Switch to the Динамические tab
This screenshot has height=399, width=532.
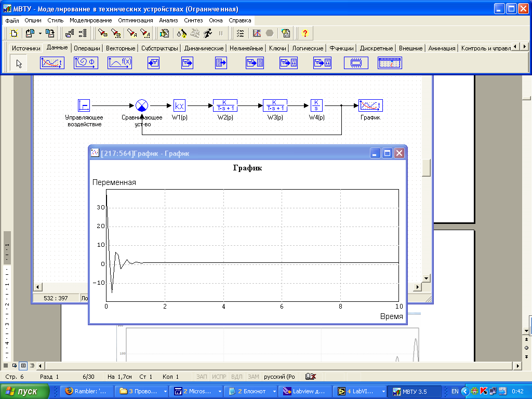point(204,48)
